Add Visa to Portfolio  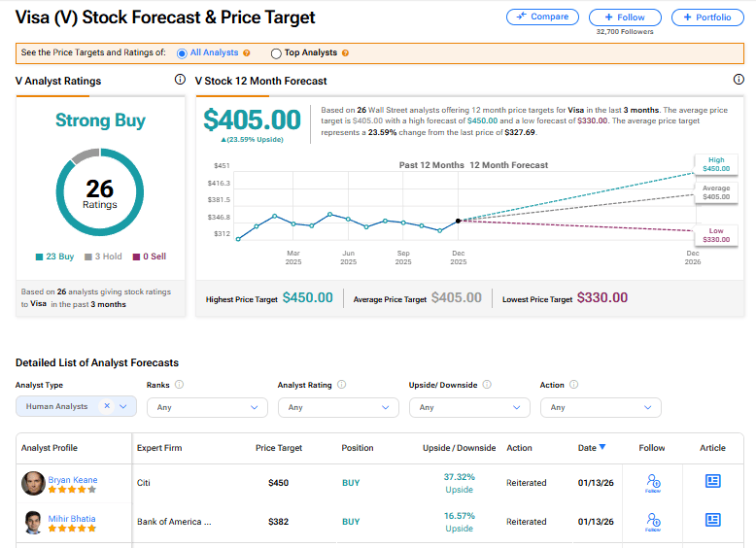(707, 17)
